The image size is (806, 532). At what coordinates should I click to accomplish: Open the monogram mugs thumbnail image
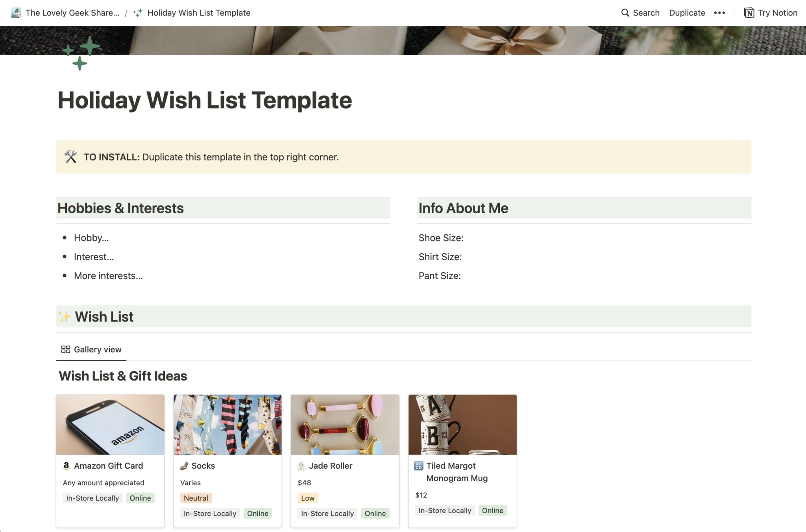coord(462,425)
